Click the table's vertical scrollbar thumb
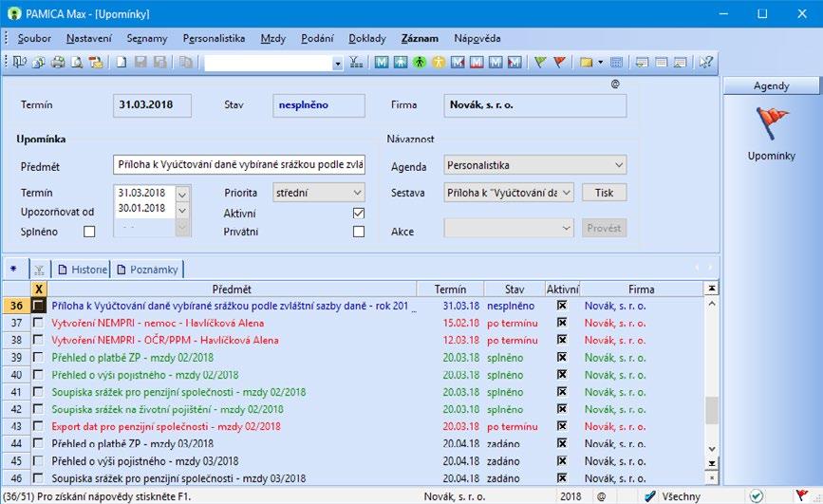823x504 pixels. [711, 409]
